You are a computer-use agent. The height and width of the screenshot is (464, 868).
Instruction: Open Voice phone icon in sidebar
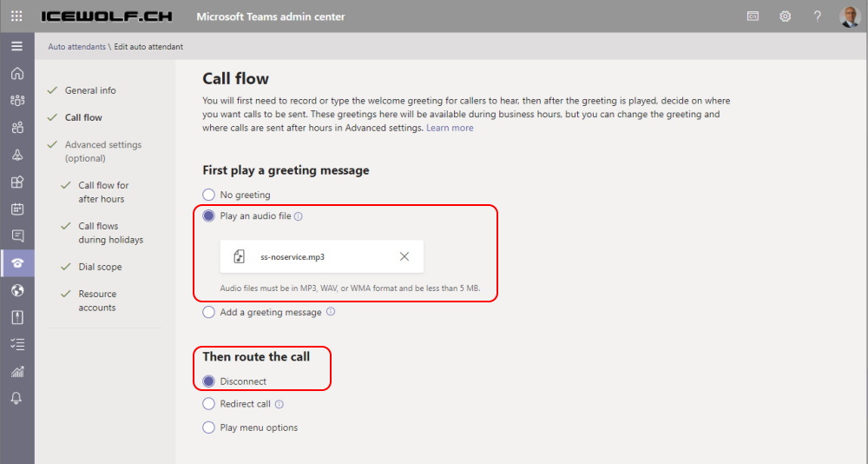(x=17, y=263)
